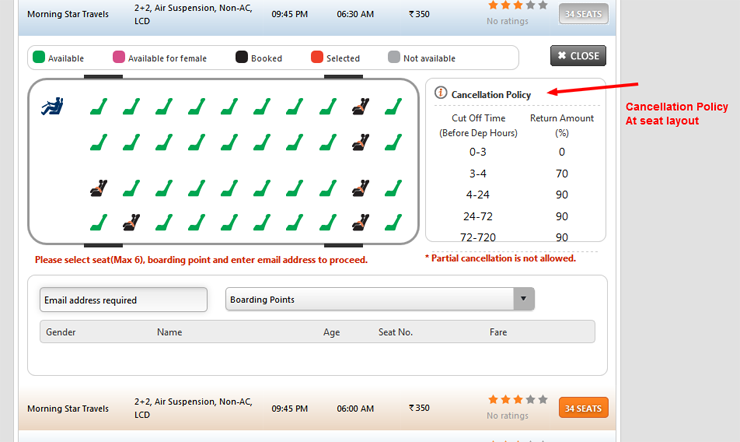This screenshot has height=442, width=740.
Task: Select the top-right corner seat in layout
Action: tap(392, 106)
